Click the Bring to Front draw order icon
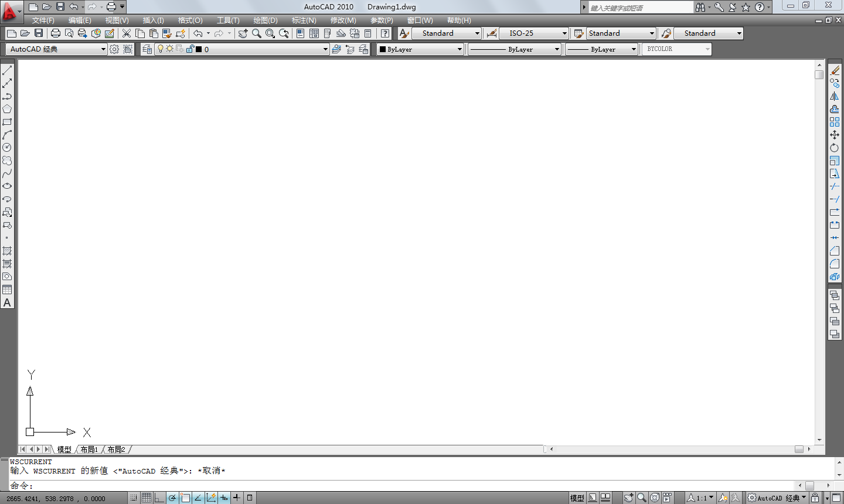 (835, 295)
